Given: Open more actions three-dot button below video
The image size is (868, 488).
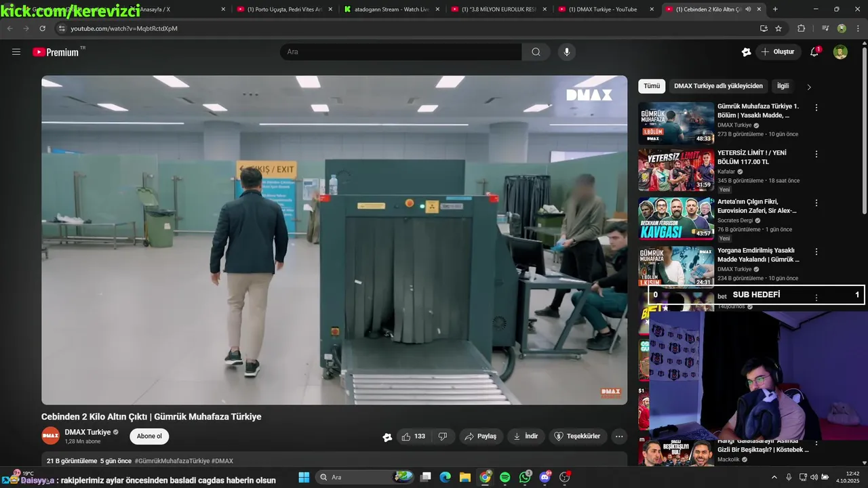Looking at the screenshot, I should pyautogui.click(x=619, y=436).
